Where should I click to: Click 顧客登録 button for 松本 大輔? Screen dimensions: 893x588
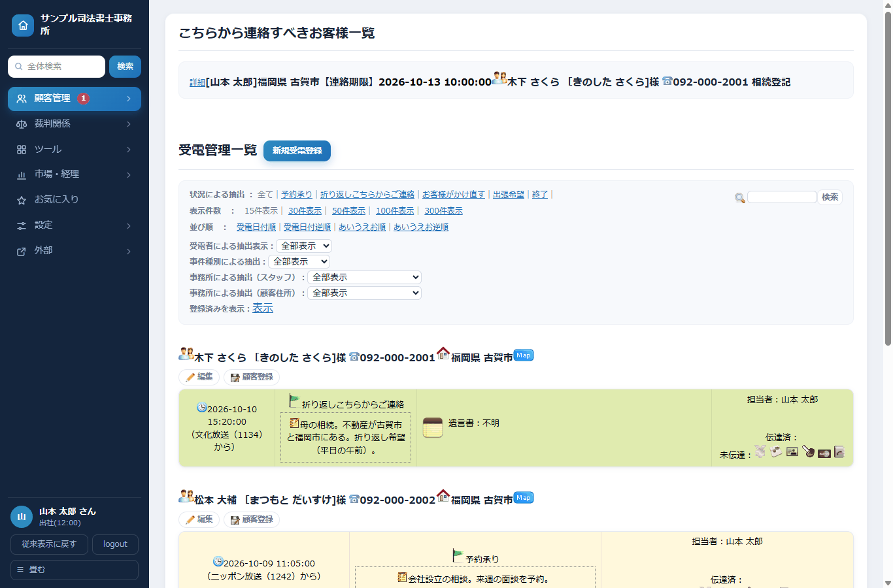[252, 519]
